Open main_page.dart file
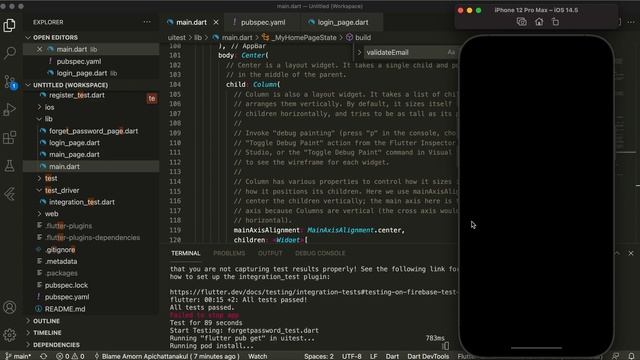Image resolution: width=640 pixels, height=360 pixels. [x=74, y=155]
